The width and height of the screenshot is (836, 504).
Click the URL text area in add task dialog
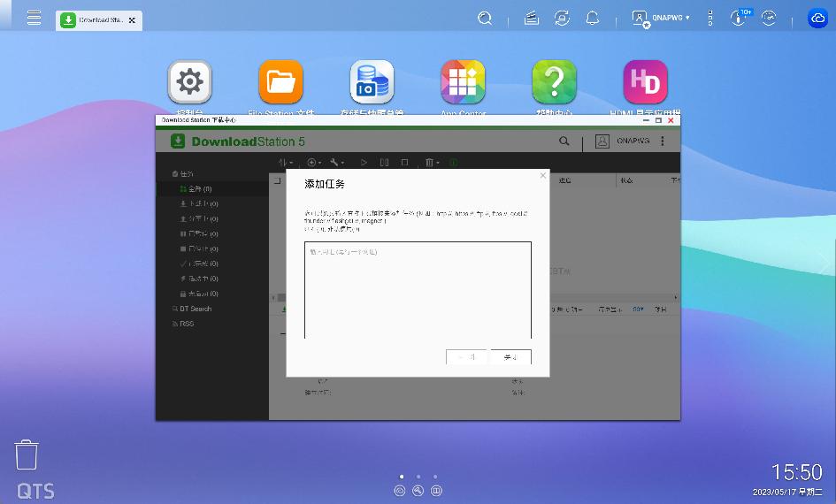(418, 290)
